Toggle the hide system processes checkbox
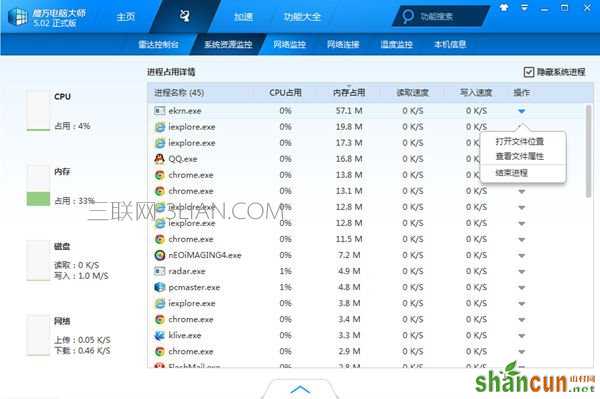 click(x=529, y=72)
